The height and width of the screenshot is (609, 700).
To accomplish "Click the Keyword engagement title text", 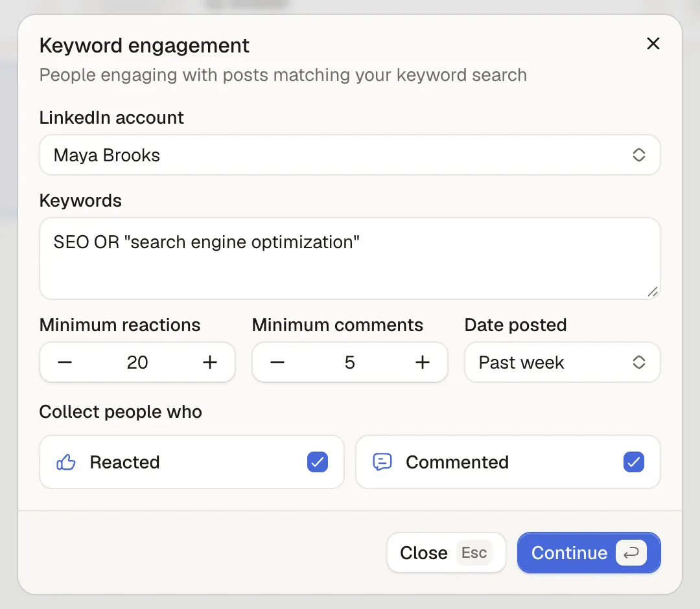I will point(144,45).
